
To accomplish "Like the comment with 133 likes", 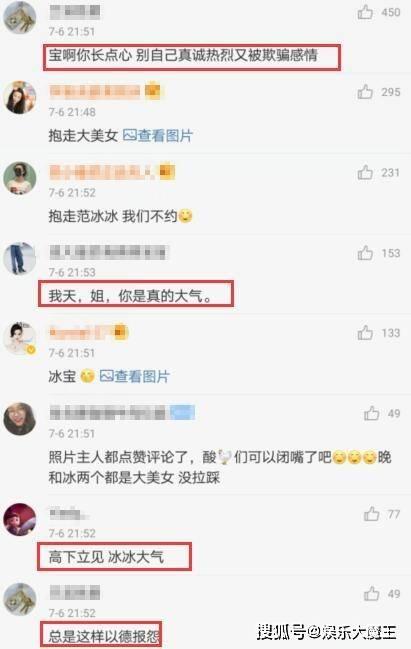I will pos(365,333).
